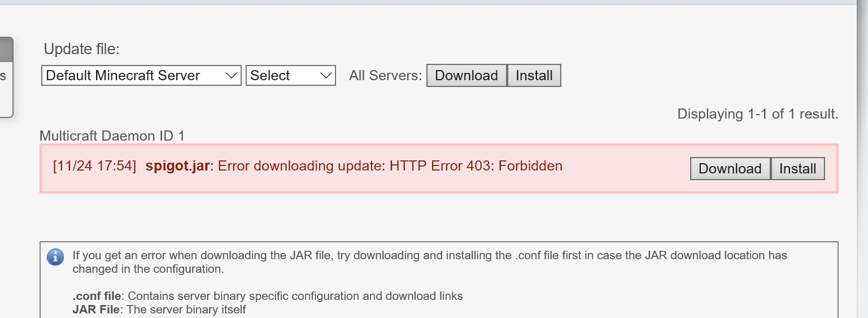Click the Multicraft Daemon ID 1 heading
The width and height of the screenshot is (868, 318).
pyautogui.click(x=112, y=136)
